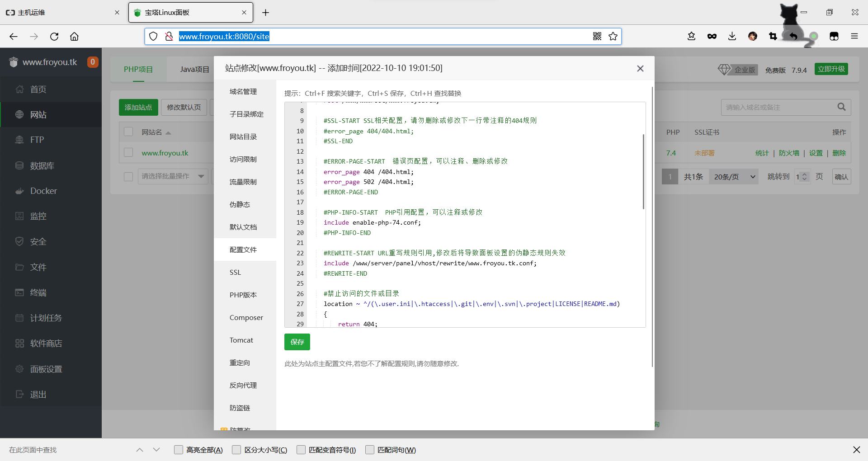Go to next find match arrow
This screenshot has height=461, width=868.
[156, 450]
